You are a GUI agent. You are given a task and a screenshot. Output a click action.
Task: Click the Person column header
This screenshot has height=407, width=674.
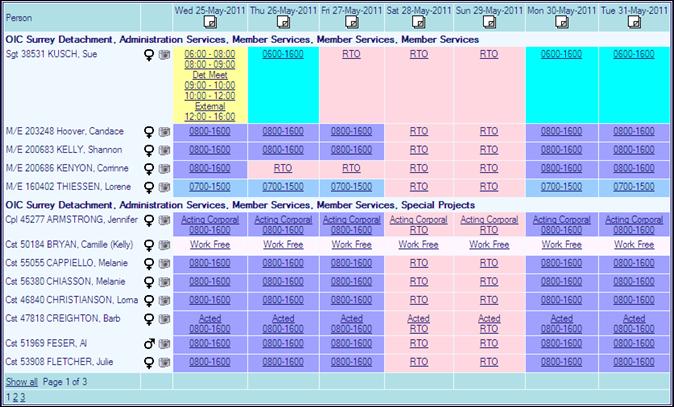coord(18,18)
